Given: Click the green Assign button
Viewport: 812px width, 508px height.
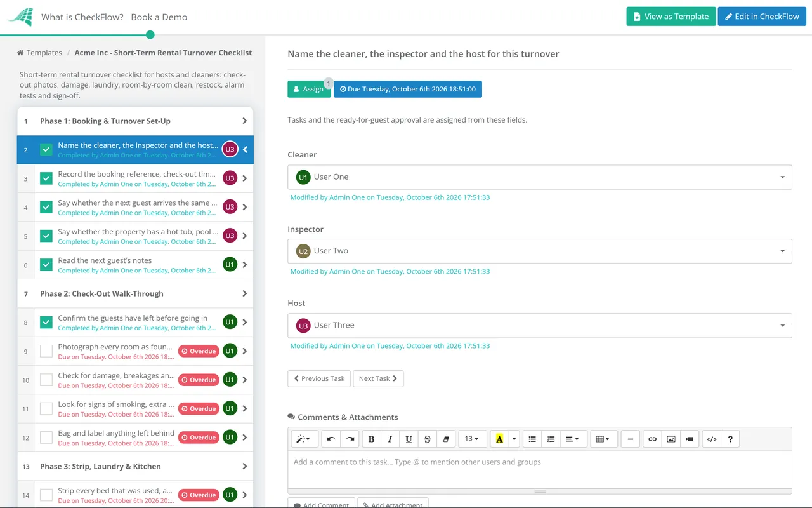Looking at the screenshot, I should [x=309, y=89].
